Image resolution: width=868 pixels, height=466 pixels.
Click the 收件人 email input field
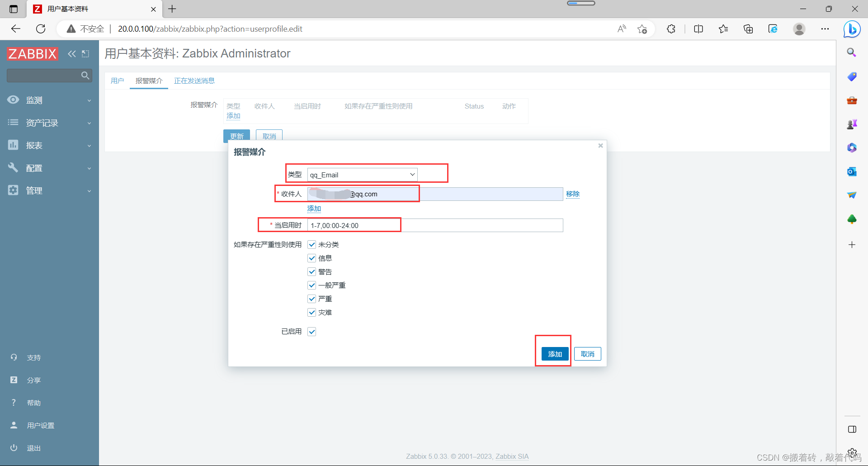[435, 194]
